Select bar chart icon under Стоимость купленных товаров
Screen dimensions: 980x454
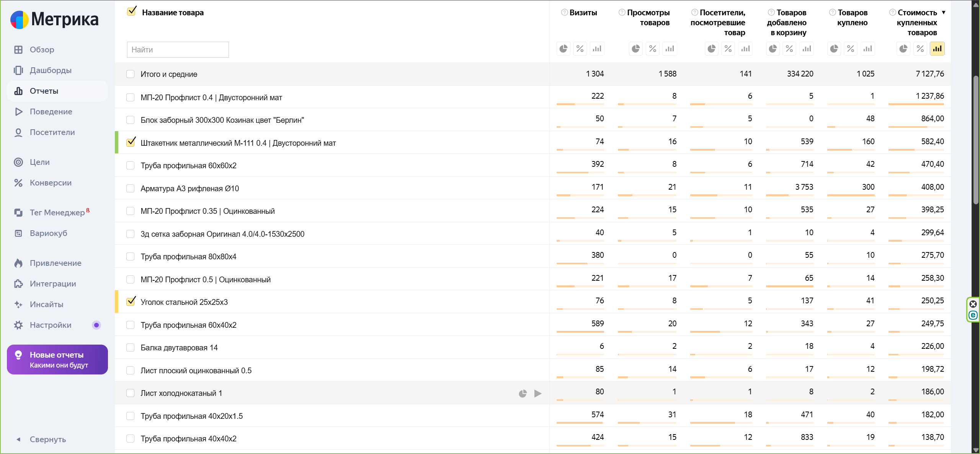(937, 49)
